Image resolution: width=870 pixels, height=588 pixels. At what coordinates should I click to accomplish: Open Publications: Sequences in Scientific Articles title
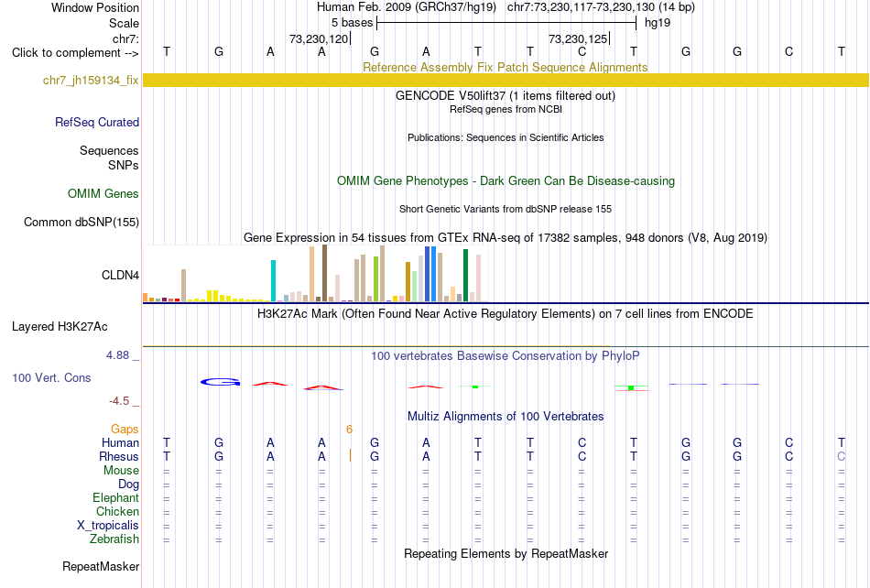tap(506, 137)
